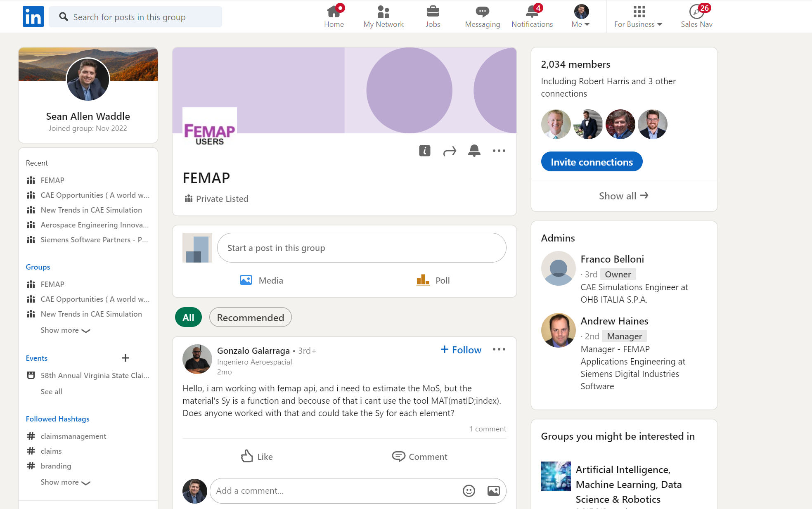Open Sales Nav
Screen dimensions: 812x509
coord(696,16)
